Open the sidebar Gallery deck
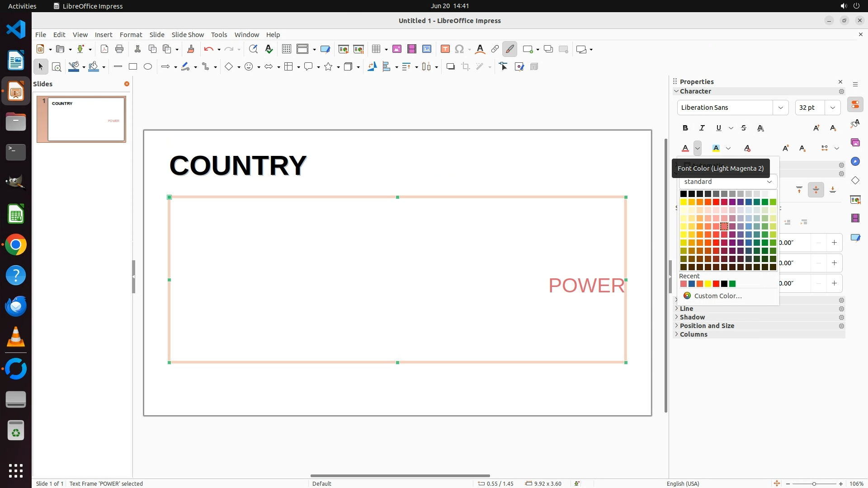Image resolution: width=868 pixels, height=488 pixels. [x=855, y=143]
